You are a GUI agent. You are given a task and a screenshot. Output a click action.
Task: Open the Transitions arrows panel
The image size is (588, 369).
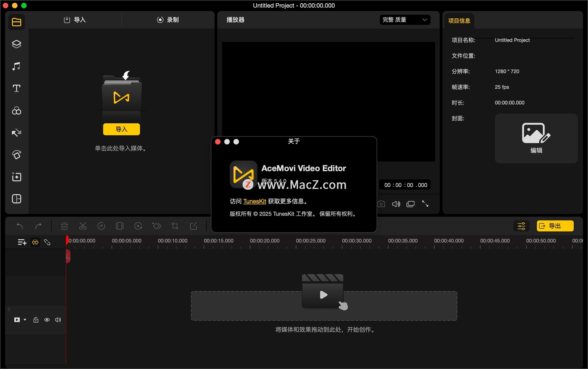click(17, 132)
